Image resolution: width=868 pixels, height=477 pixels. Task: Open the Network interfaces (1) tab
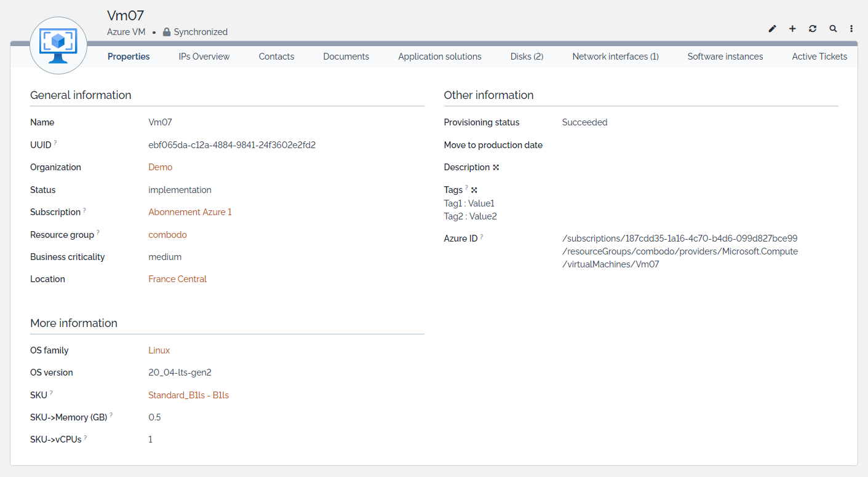pos(615,57)
